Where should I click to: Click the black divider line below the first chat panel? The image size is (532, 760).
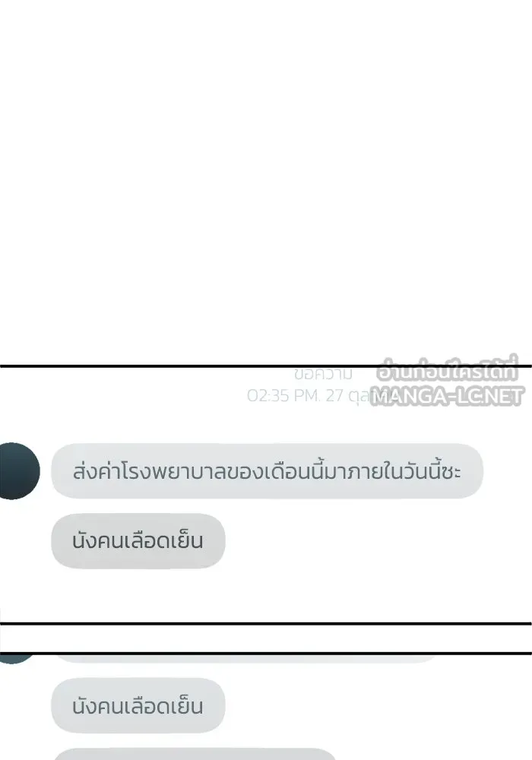266,623
